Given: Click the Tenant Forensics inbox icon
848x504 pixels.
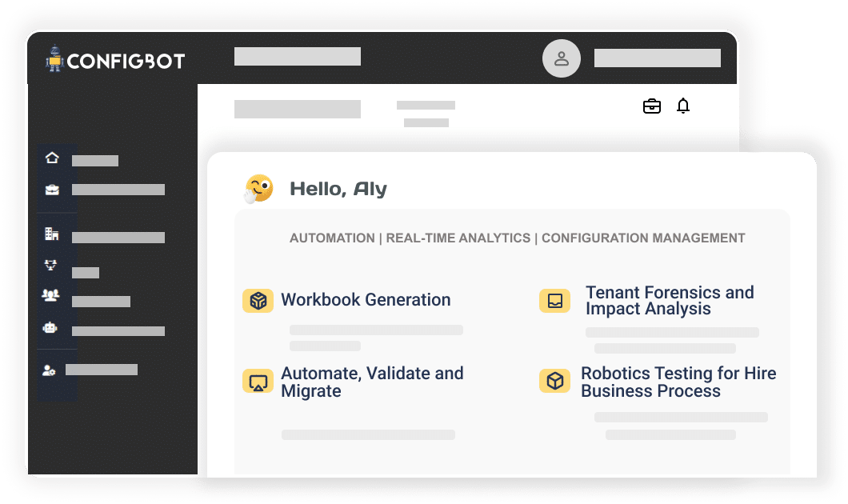Looking at the screenshot, I should click(x=554, y=301).
